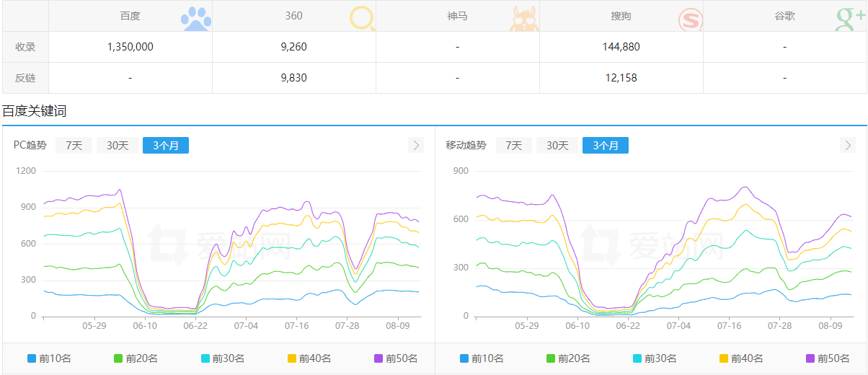868x375 pixels.
Task: Toggle cyan 前30名 swatch in PC legend
Action: coord(205,358)
